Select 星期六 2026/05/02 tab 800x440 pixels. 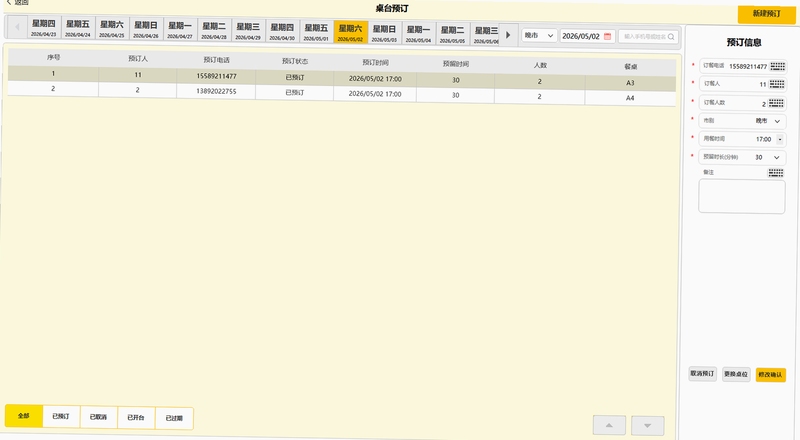(x=351, y=32)
